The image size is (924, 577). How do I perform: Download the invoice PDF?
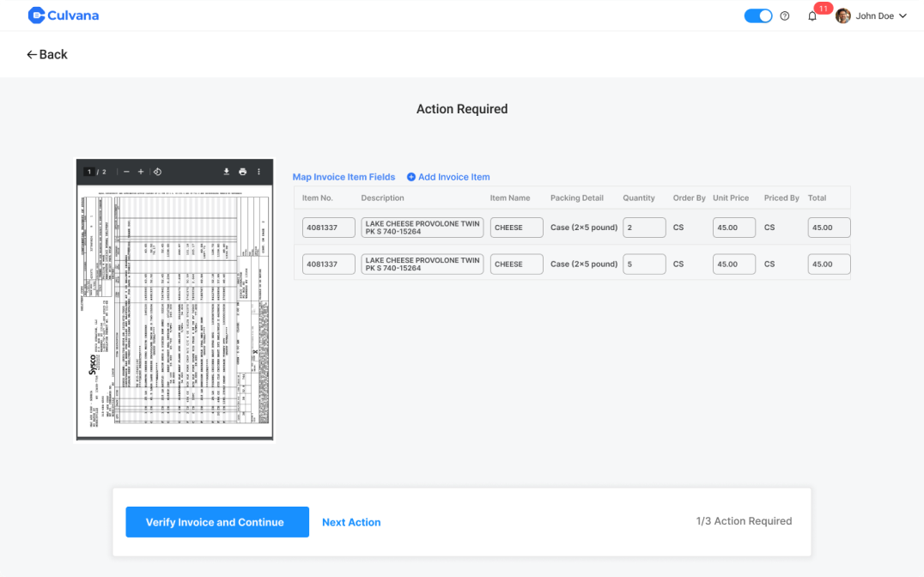(x=227, y=172)
